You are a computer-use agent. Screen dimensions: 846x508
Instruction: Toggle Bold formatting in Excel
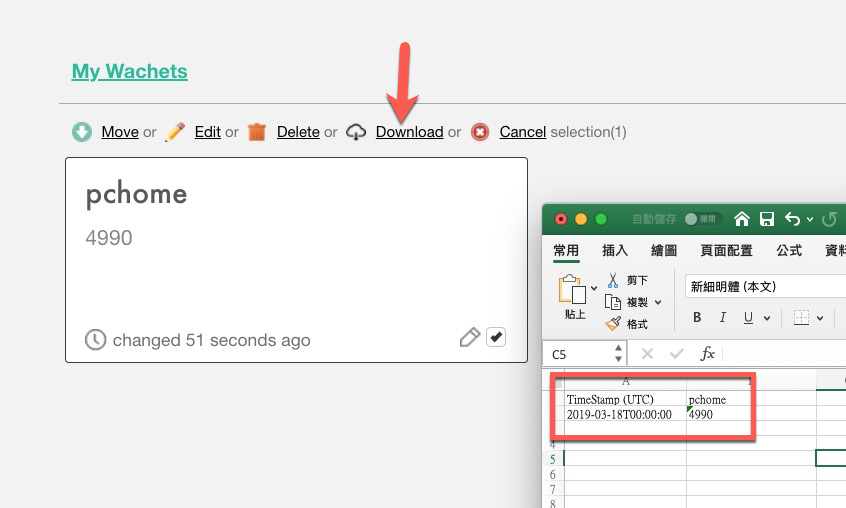[x=697, y=317]
